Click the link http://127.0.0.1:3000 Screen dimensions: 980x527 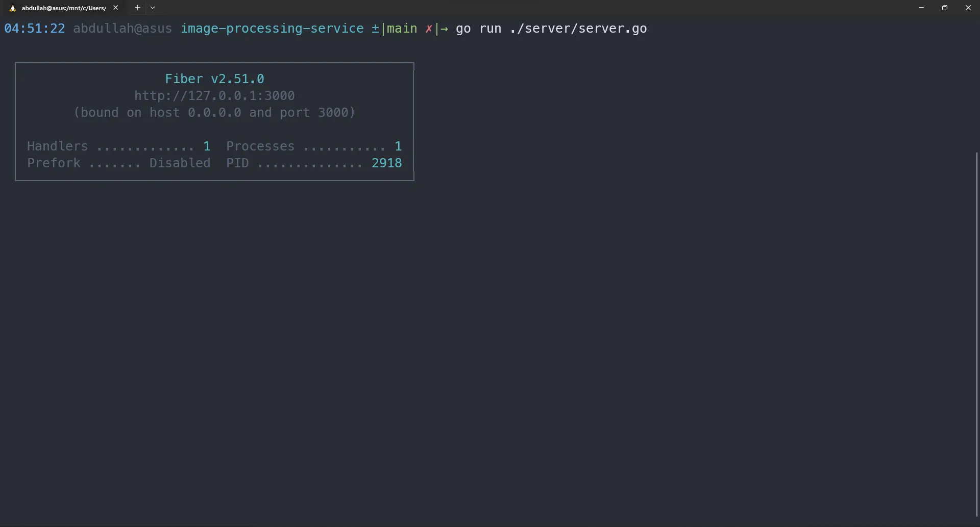click(214, 95)
